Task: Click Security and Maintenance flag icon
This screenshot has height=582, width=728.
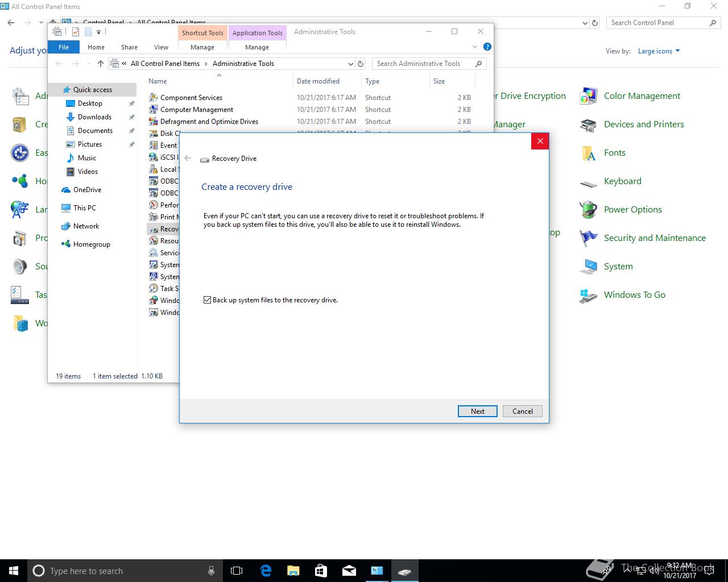Action: 588,238
